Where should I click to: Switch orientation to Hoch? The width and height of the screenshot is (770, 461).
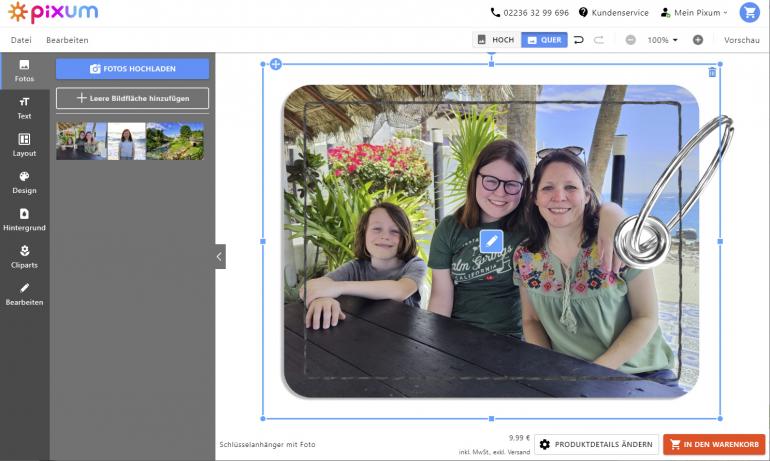pyautogui.click(x=496, y=40)
